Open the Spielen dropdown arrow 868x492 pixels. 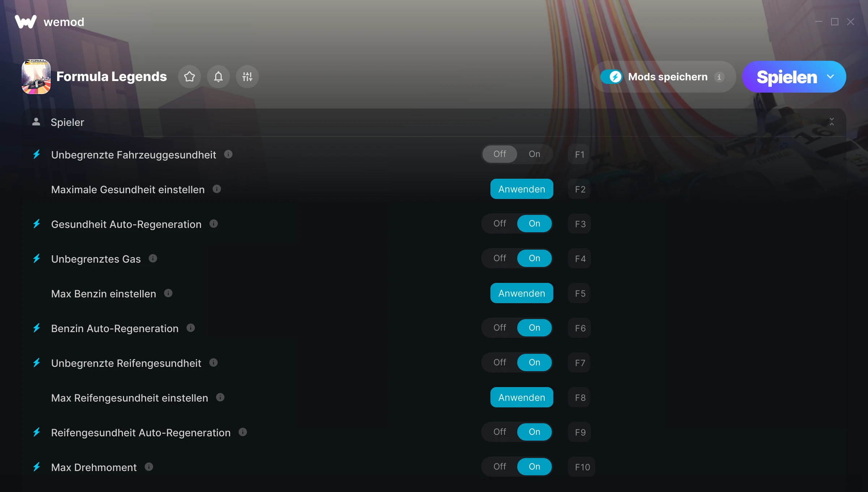tap(830, 77)
